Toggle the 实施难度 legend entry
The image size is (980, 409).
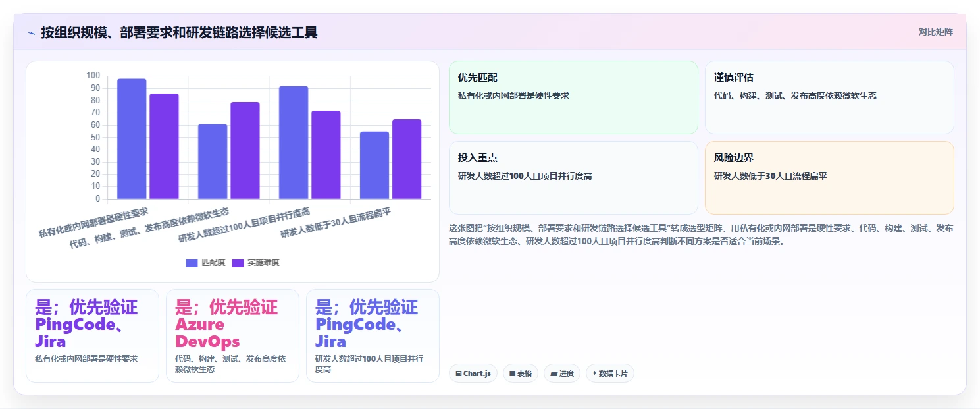tap(255, 263)
